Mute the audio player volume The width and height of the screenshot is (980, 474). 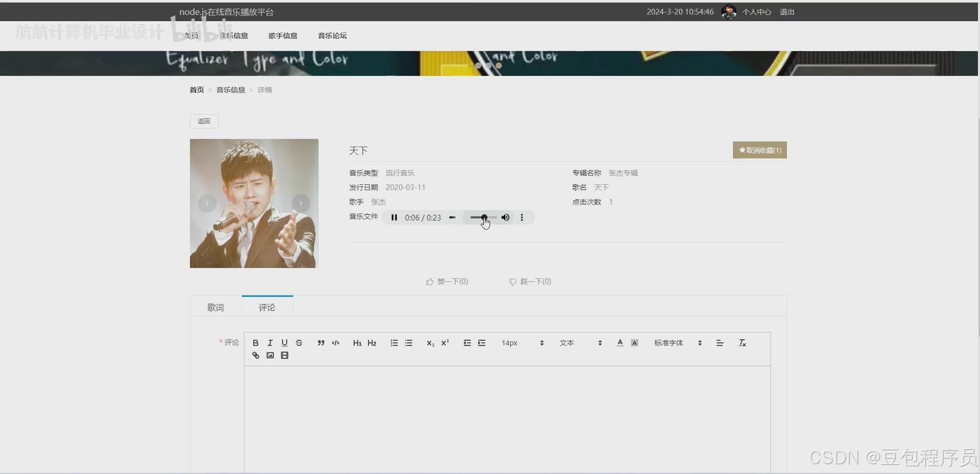[505, 217]
